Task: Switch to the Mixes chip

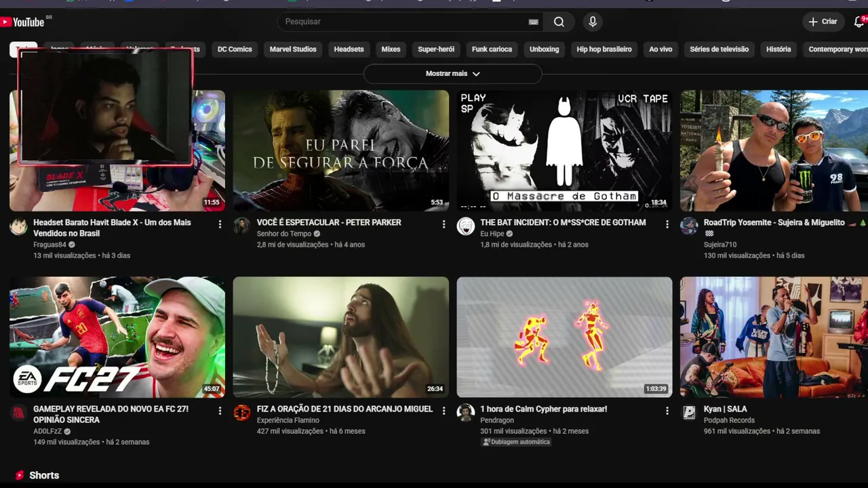Action: coord(391,49)
